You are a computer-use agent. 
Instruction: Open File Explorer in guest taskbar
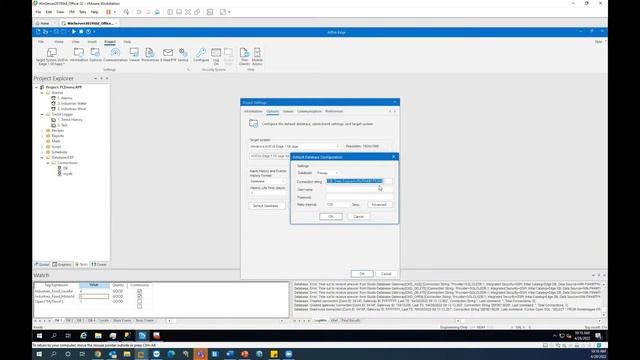98,336
